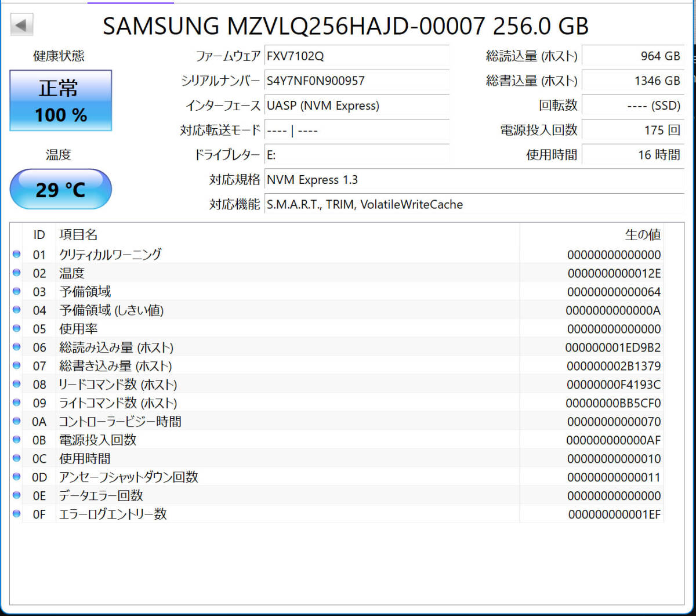
Task: Select the 使用率 attribute name
Action: point(78,329)
